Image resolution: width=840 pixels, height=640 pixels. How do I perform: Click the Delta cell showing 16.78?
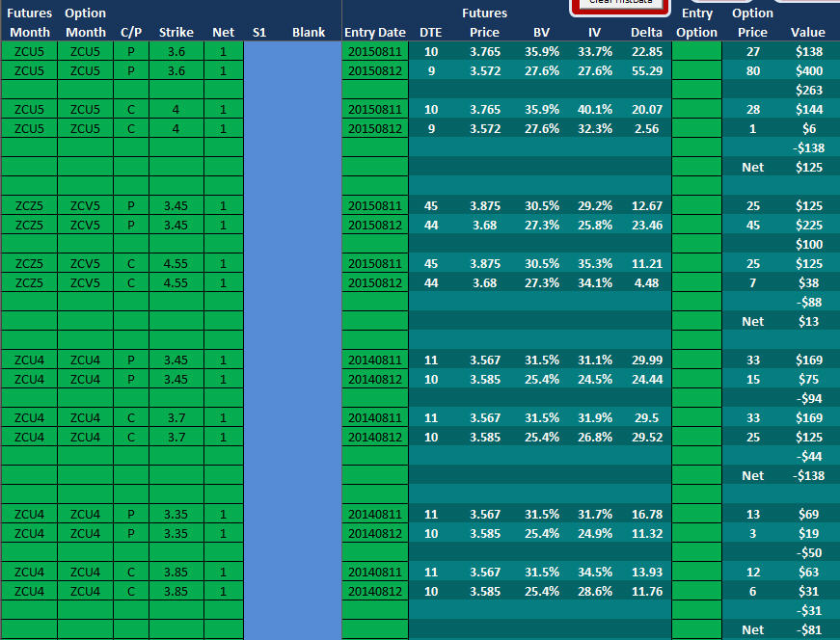tap(646, 514)
